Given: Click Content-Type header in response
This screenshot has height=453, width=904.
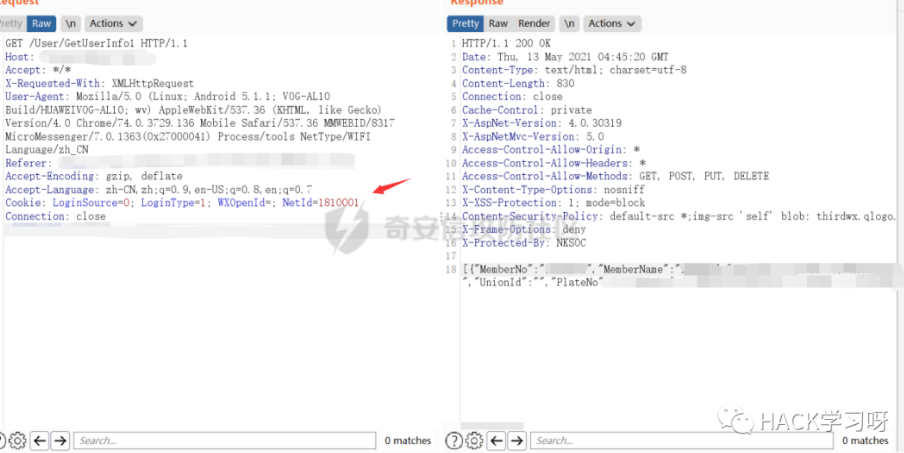Looking at the screenshot, I should [x=574, y=70].
